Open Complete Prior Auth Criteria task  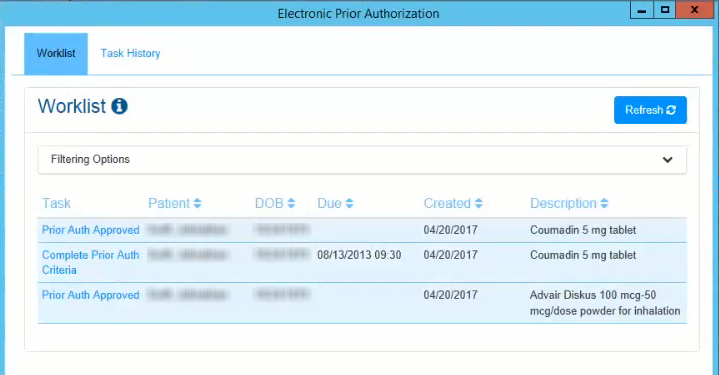[x=90, y=262]
